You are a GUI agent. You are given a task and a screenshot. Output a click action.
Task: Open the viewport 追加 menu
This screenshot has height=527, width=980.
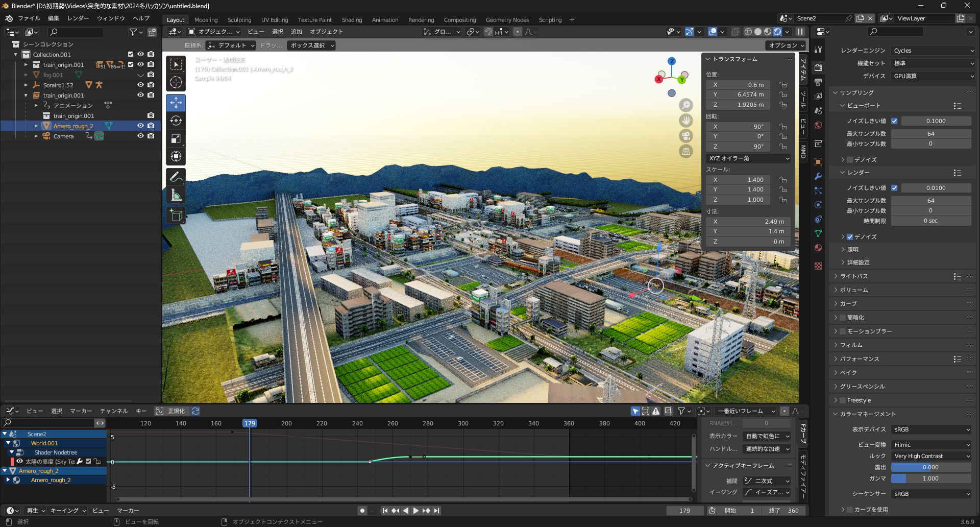(297, 32)
